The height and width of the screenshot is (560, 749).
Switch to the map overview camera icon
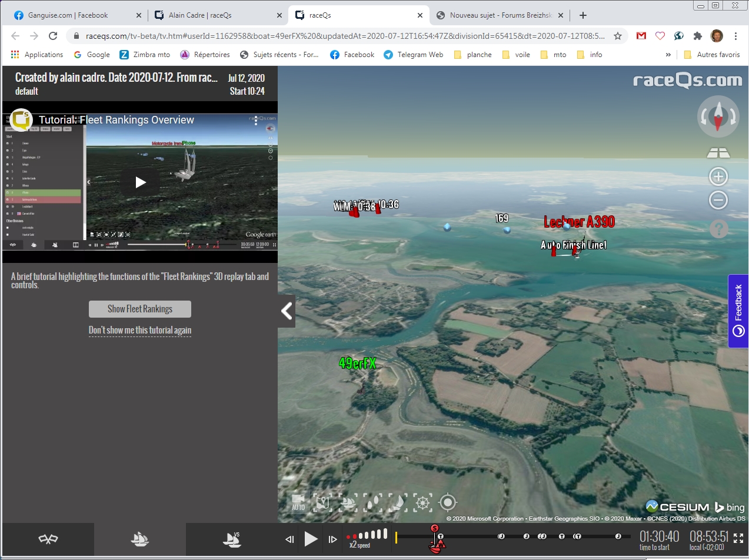click(x=322, y=502)
